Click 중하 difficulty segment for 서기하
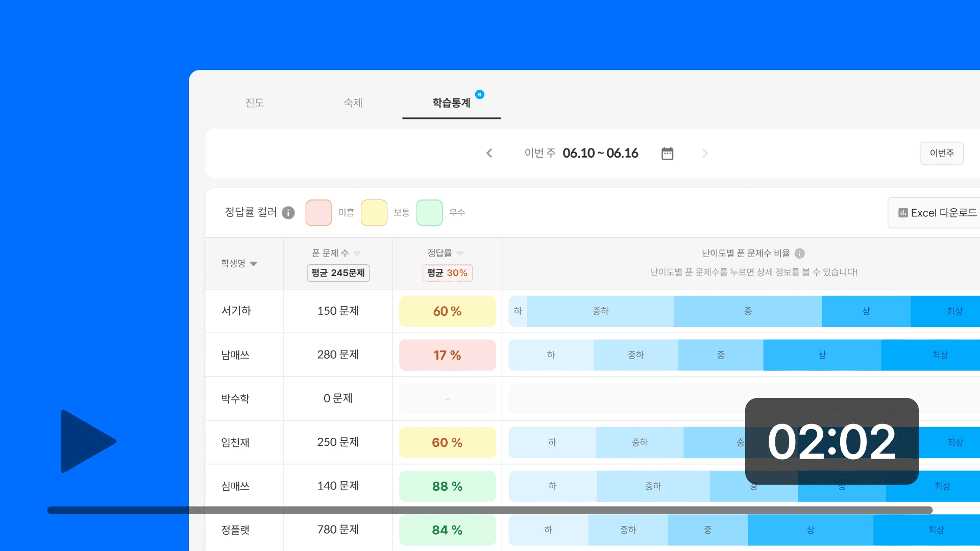The height and width of the screenshot is (551, 980). 600,311
